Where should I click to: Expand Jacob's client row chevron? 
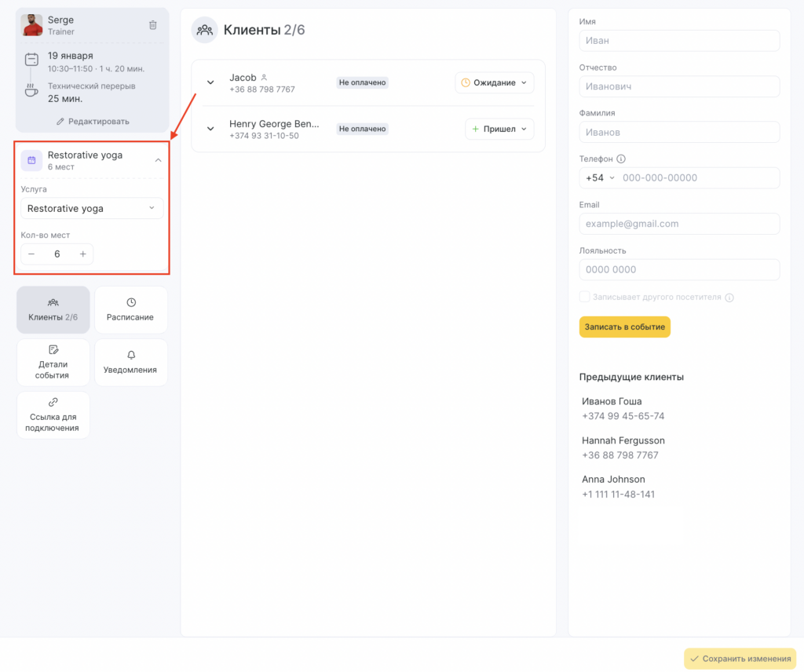pyautogui.click(x=210, y=82)
